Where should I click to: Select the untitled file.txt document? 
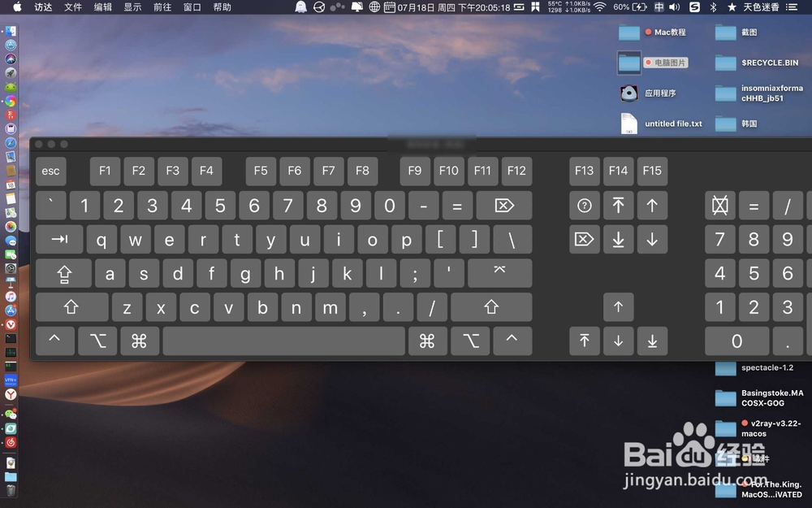(x=661, y=124)
